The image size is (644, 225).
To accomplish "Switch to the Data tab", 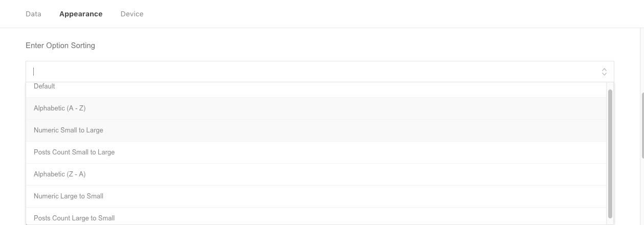I will [x=33, y=14].
